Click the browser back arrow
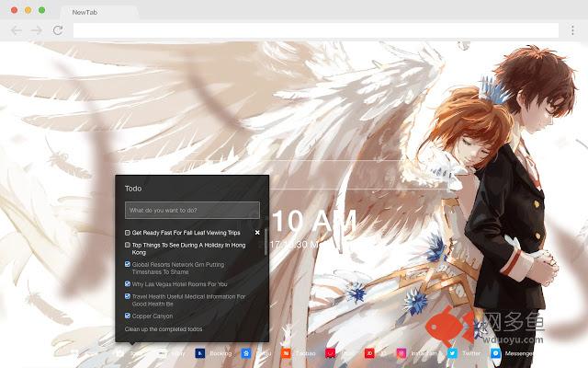Viewport: 588px width, 368px height. (x=17, y=30)
